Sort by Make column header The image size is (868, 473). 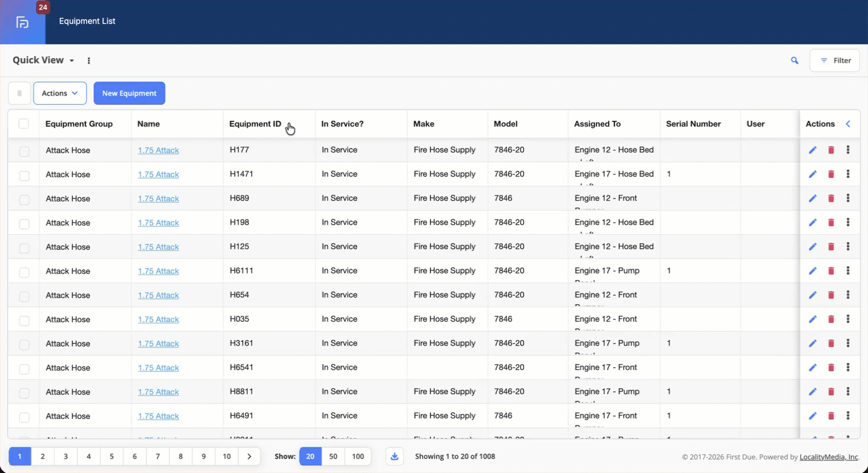pos(424,124)
